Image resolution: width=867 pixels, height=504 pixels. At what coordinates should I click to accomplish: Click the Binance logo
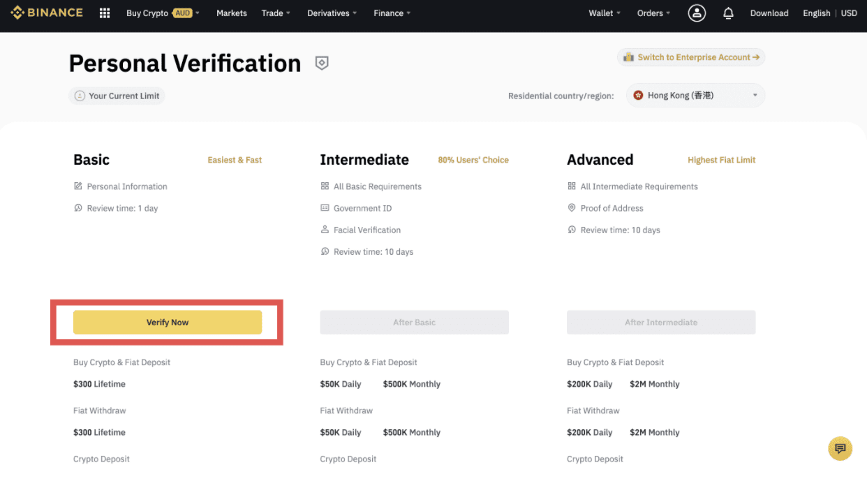pos(47,13)
